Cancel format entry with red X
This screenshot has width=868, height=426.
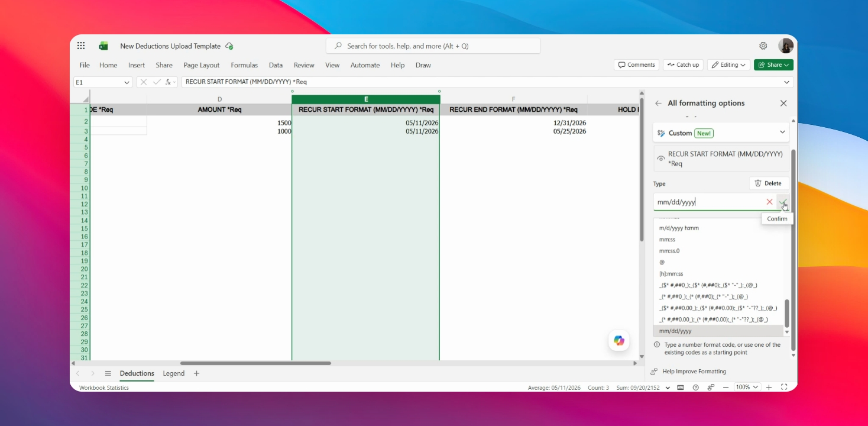click(769, 202)
